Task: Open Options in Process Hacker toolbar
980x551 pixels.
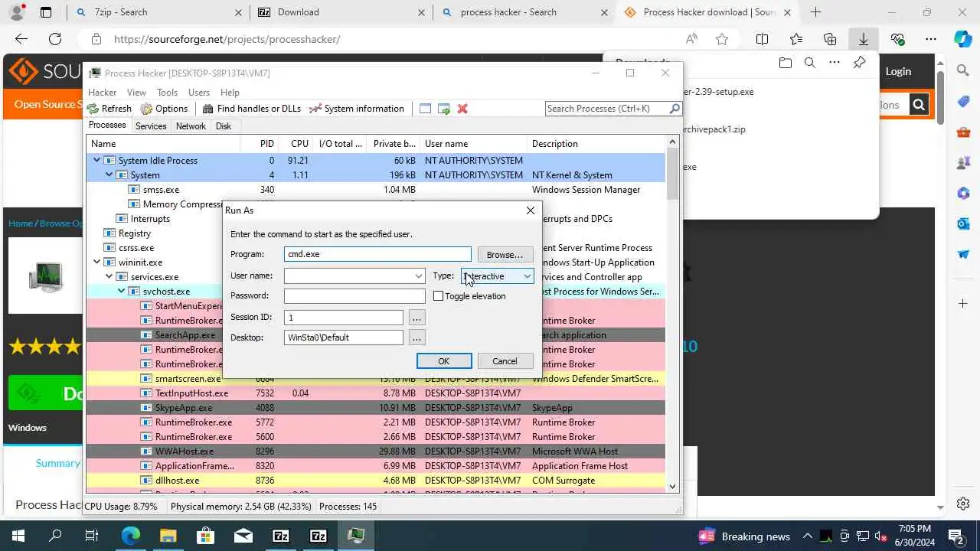Action: (x=164, y=109)
